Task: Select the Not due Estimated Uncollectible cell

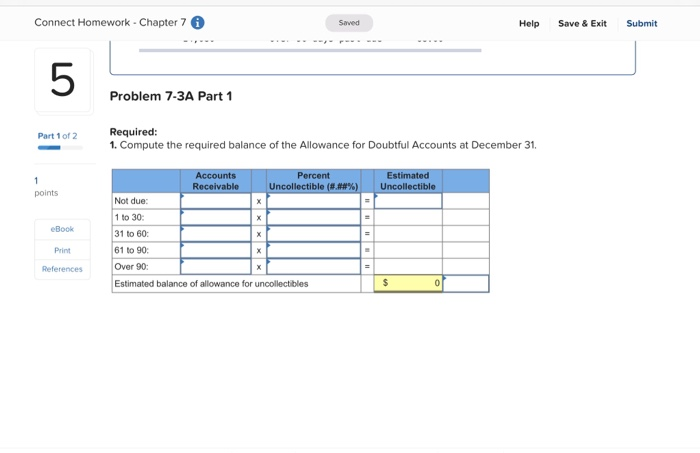Action: click(x=408, y=201)
